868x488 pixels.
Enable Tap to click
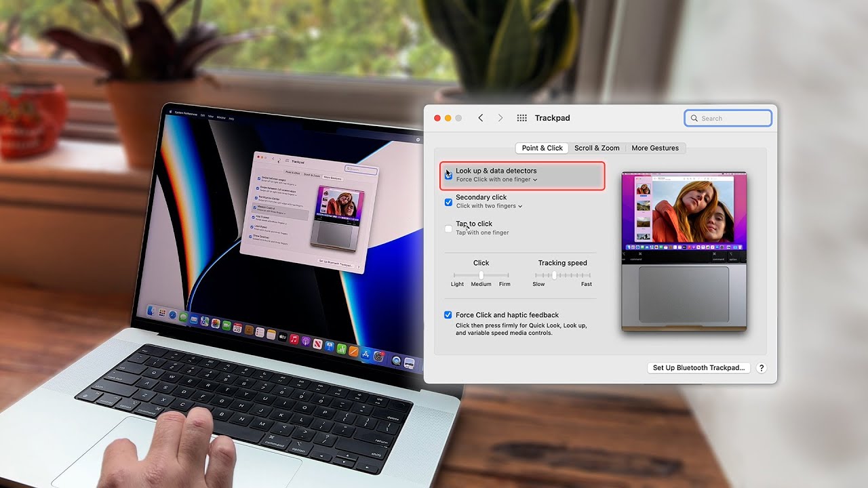coord(448,228)
